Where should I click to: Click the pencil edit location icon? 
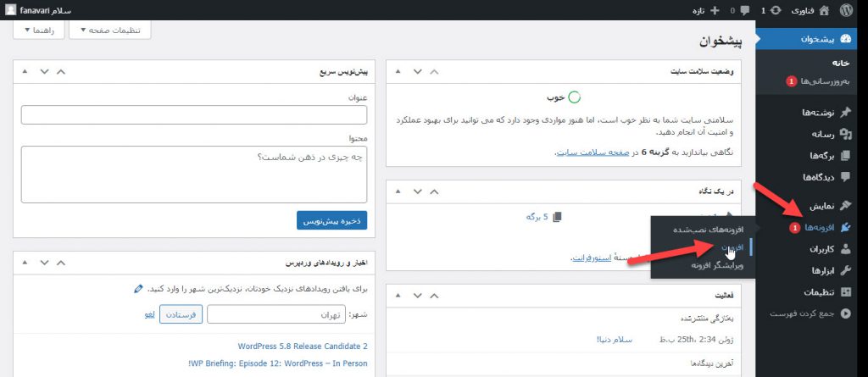coord(138,289)
